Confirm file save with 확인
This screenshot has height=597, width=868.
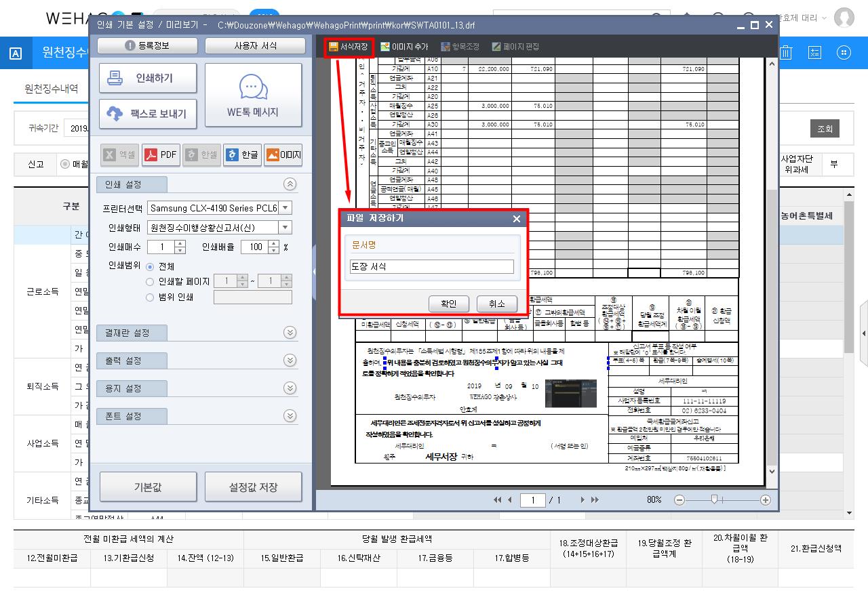click(448, 304)
